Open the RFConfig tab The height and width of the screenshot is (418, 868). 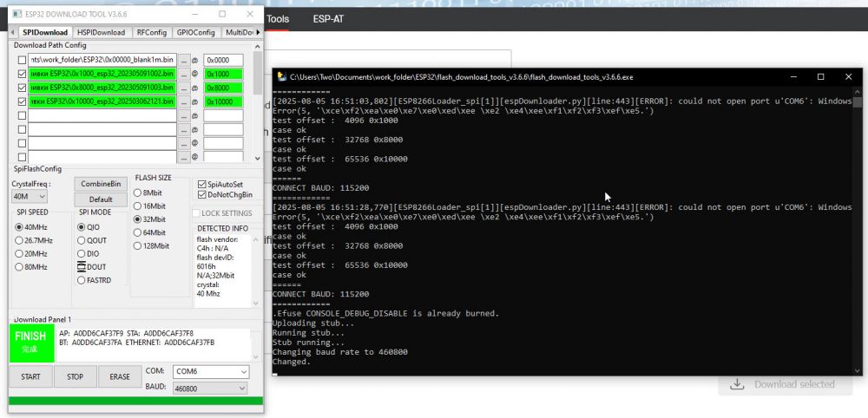[x=152, y=33]
